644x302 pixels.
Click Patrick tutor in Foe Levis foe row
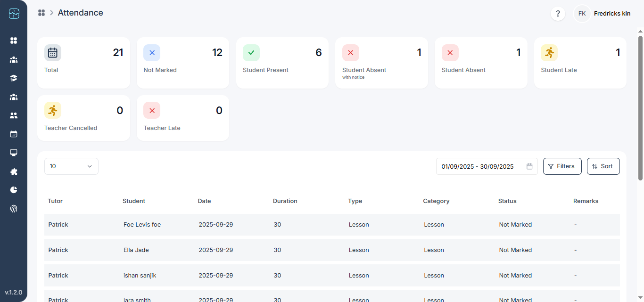tap(58, 225)
